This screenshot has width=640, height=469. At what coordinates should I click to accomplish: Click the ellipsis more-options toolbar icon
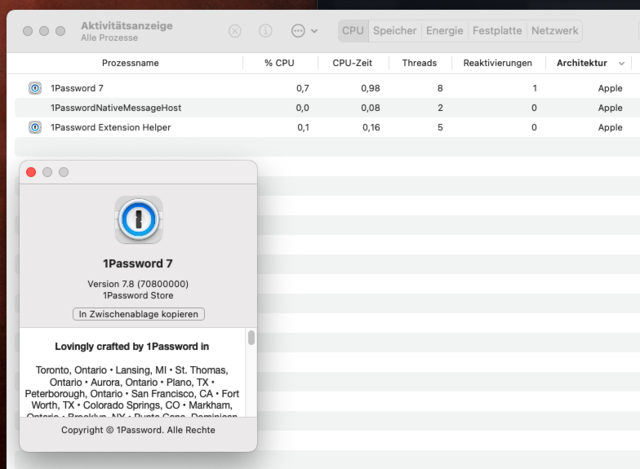pyautogui.click(x=298, y=31)
